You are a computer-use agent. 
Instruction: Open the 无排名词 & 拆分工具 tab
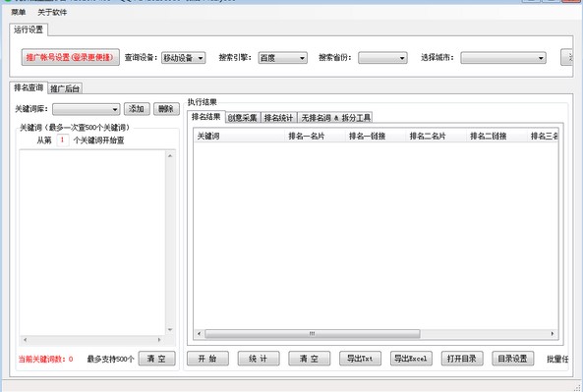(336, 118)
